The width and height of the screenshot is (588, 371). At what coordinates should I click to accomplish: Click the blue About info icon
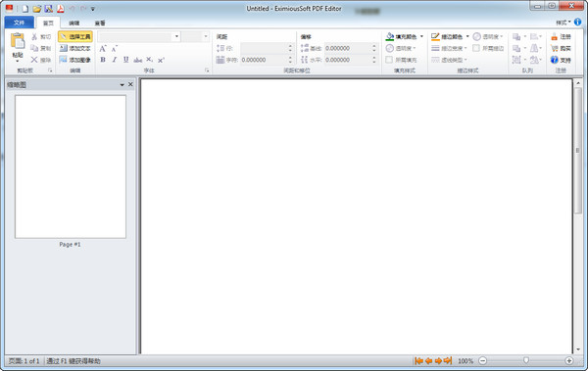(x=578, y=23)
